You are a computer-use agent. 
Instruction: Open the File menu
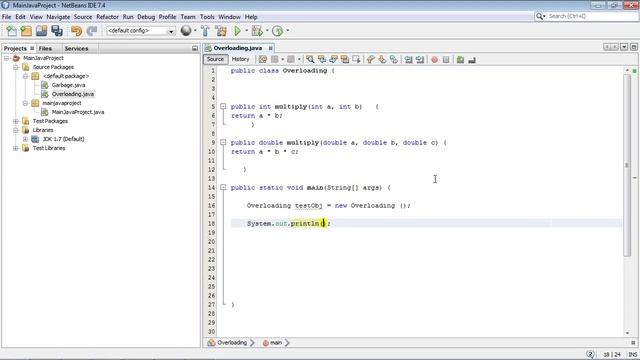point(7,17)
